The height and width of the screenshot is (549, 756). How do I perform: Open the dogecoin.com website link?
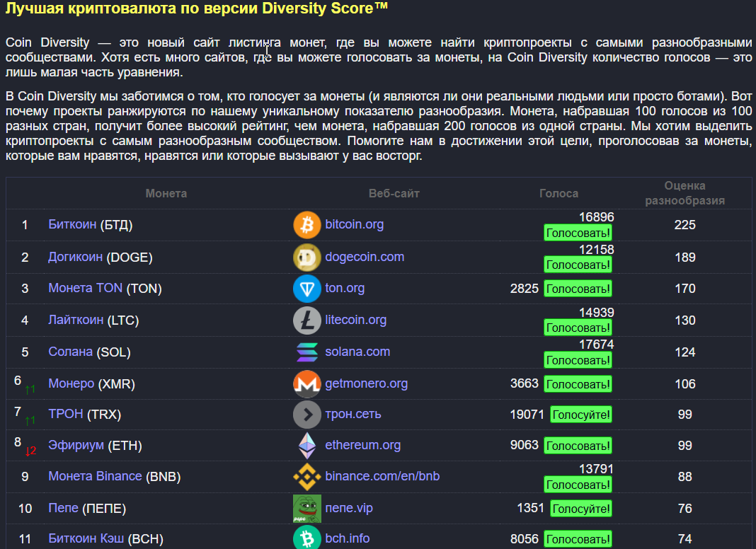coord(365,257)
